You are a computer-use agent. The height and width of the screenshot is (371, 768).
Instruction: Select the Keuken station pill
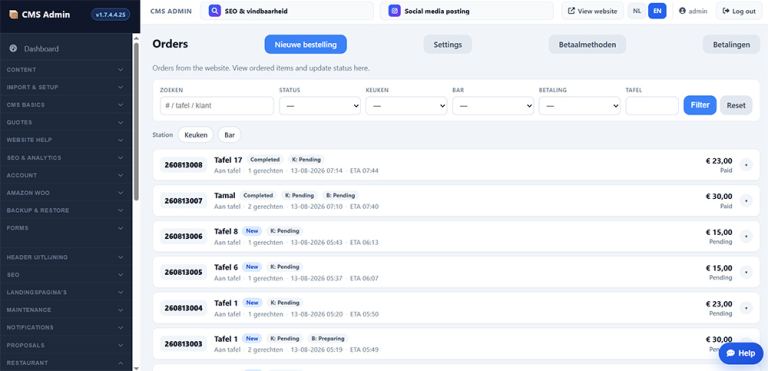pos(195,135)
